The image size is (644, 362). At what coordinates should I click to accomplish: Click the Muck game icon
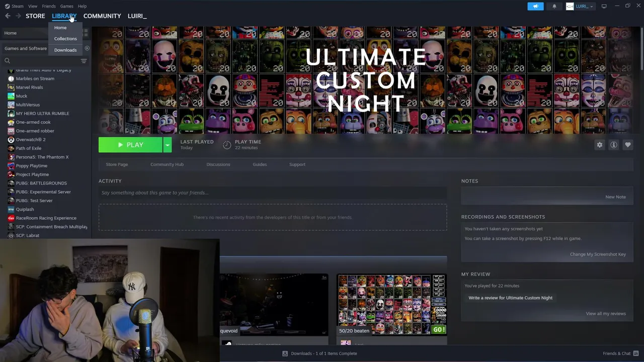click(x=11, y=96)
